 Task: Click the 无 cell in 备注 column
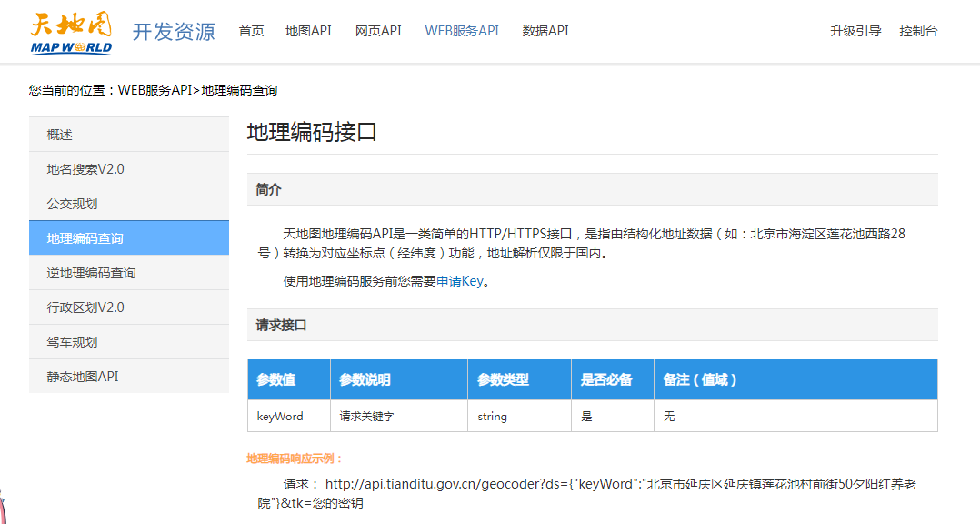(x=795, y=416)
